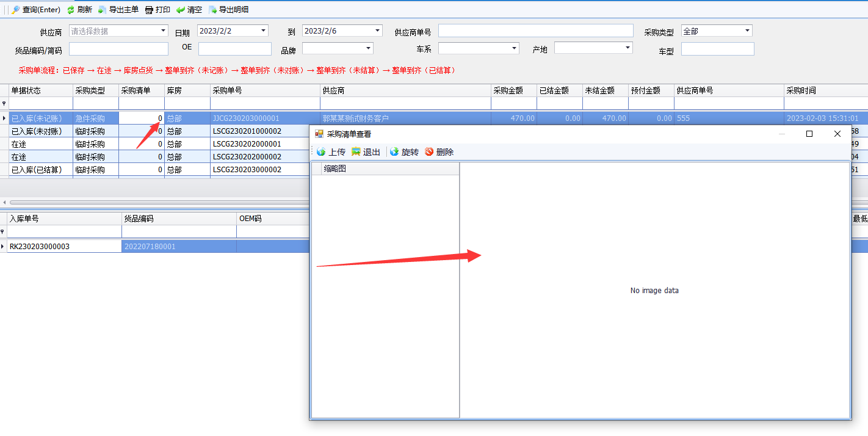Click the 车型 input field
The image size is (868, 436).
tap(718, 49)
